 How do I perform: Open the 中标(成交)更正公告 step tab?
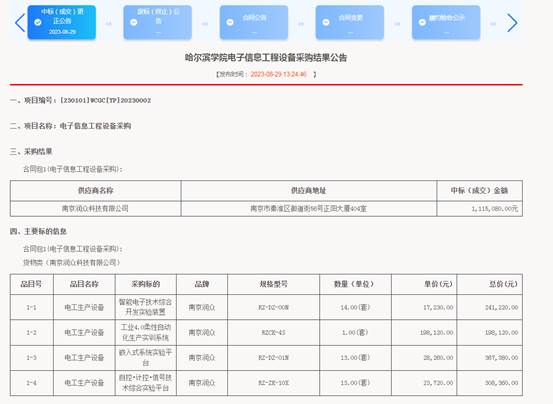tap(62, 22)
